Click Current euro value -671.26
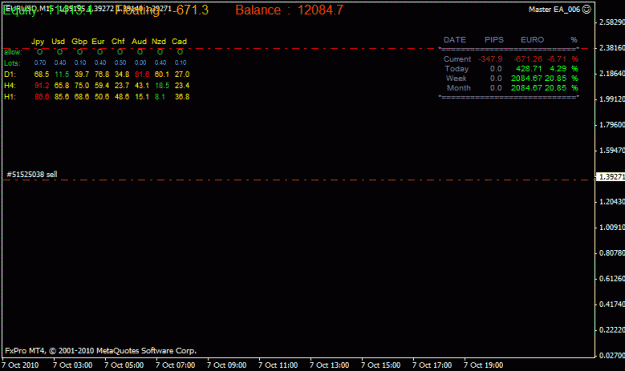The width and height of the screenshot is (625, 371). click(x=528, y=59)
